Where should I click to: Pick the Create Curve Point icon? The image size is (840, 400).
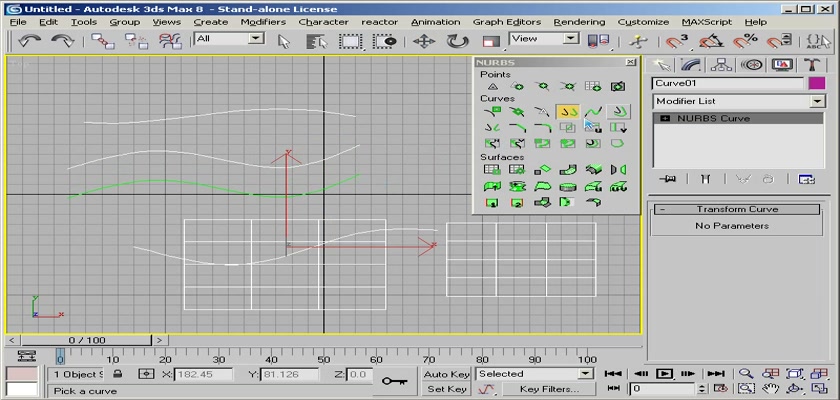point(542,86)
